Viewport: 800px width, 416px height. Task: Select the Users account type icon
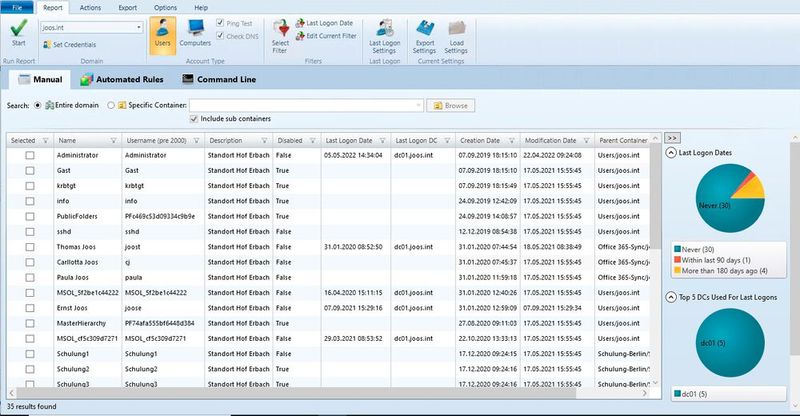(x=164, y=32)
